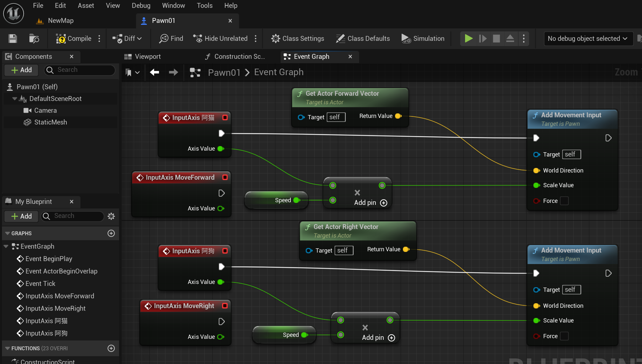
Task: Open My Blueprint settings gear
Action: pos(111,216)
